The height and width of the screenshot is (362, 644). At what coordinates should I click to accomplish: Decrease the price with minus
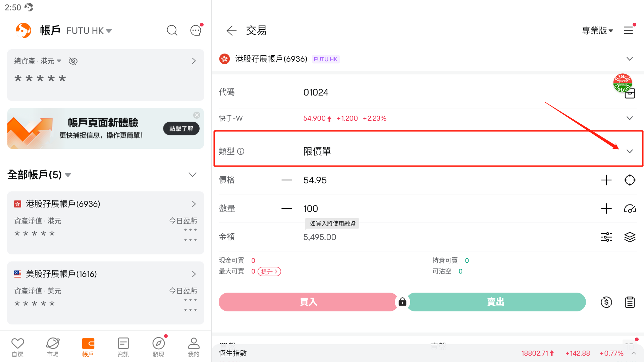click(287, 180)
